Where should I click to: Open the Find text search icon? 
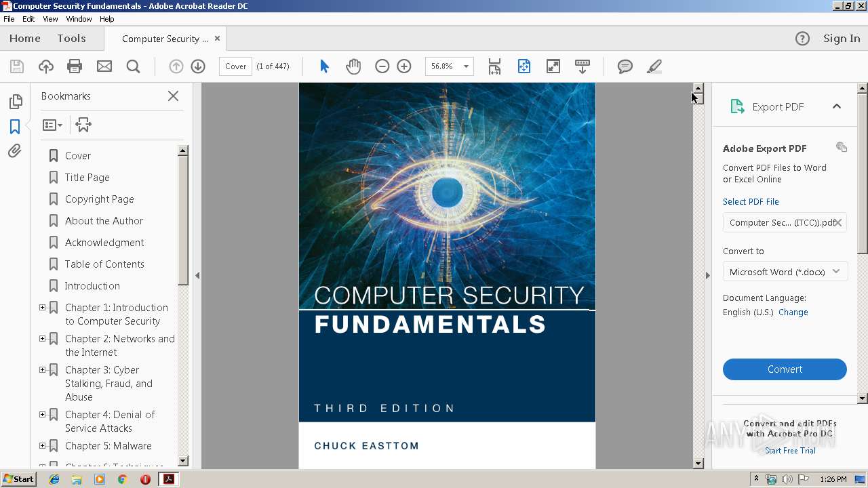tap(134, 66)
